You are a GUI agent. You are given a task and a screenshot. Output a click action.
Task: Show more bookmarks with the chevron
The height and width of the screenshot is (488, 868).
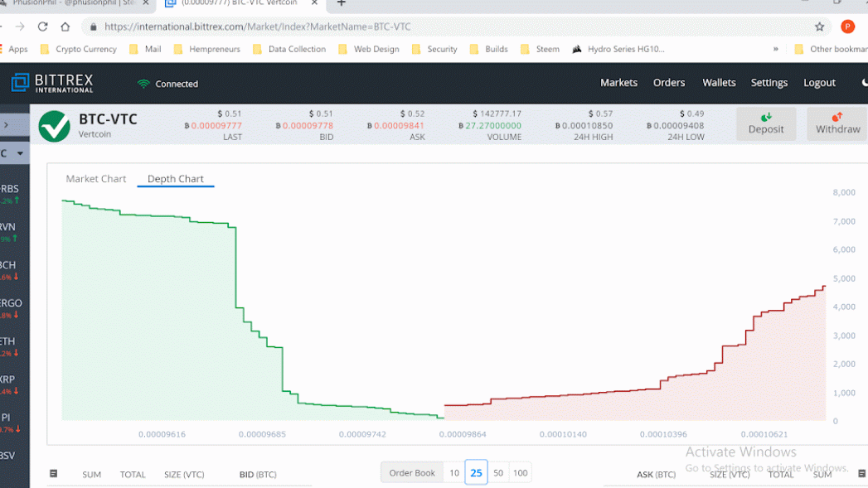[775, 49]
